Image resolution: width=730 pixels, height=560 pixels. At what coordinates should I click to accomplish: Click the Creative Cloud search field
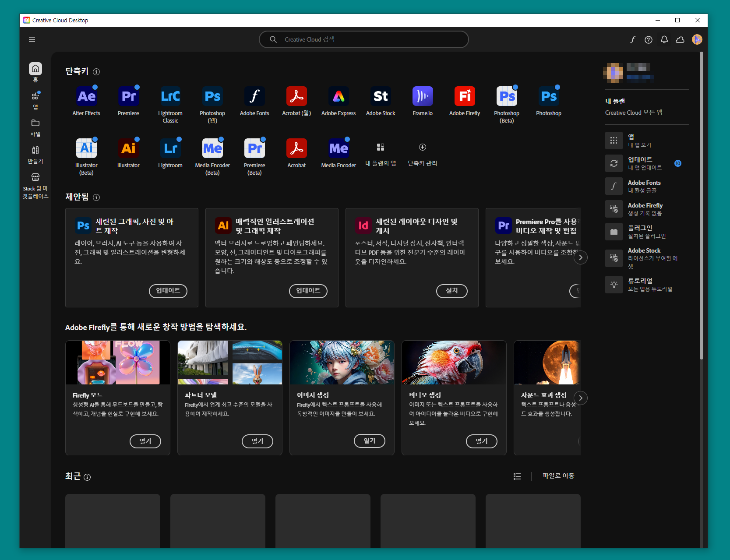[x=364, y=39]
